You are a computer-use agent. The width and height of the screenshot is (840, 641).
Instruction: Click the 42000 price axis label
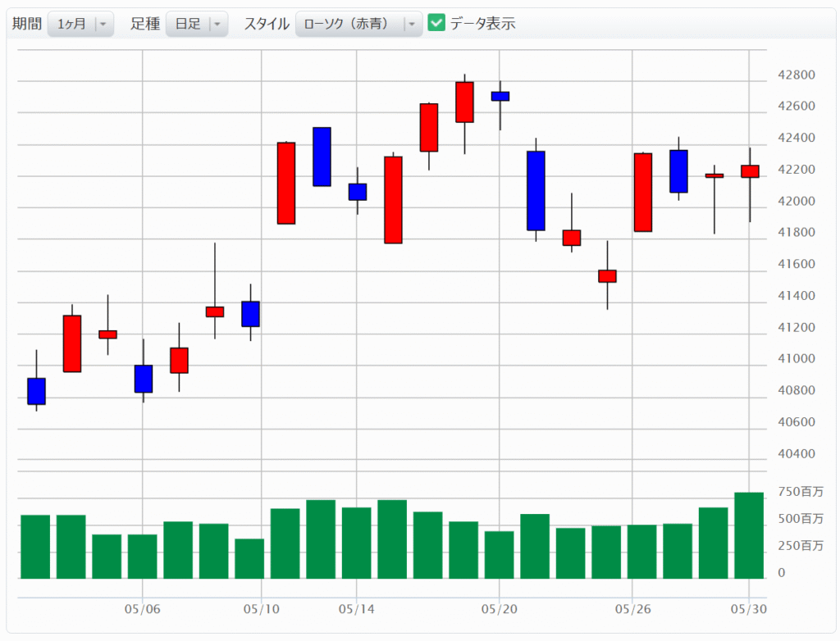pos(796,202)
